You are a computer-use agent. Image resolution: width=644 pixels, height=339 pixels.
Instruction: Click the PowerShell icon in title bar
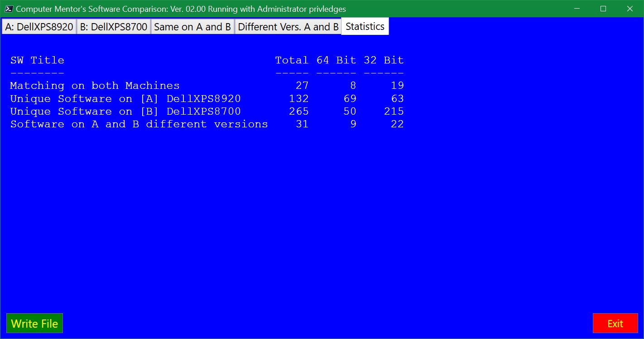(x=9, y=9)
